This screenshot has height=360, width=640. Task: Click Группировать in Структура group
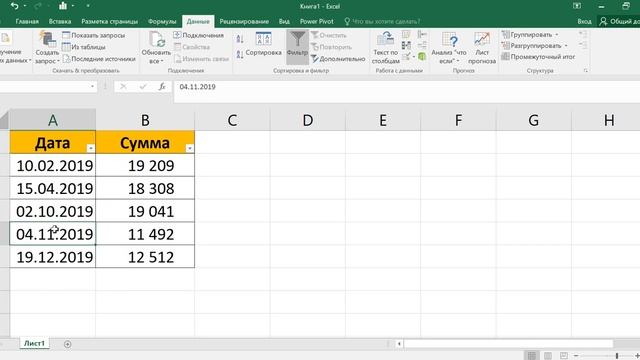530,35
